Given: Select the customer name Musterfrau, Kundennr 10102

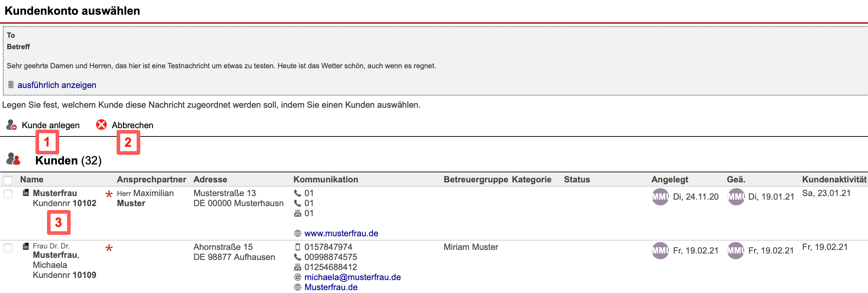Looking at the screenshot, I should point(55,193).
